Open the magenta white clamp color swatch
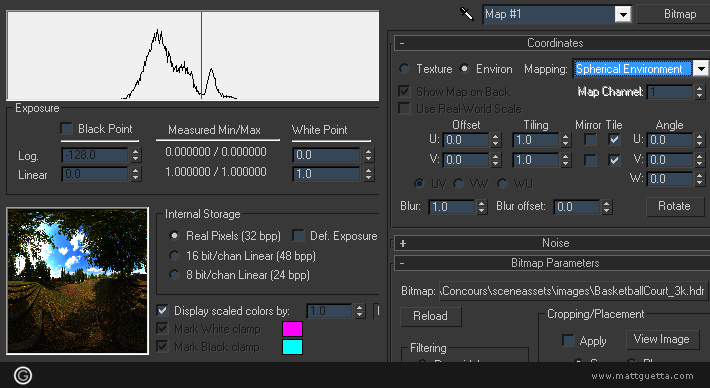This screenshot has height=388, width=710. [292, 329]
